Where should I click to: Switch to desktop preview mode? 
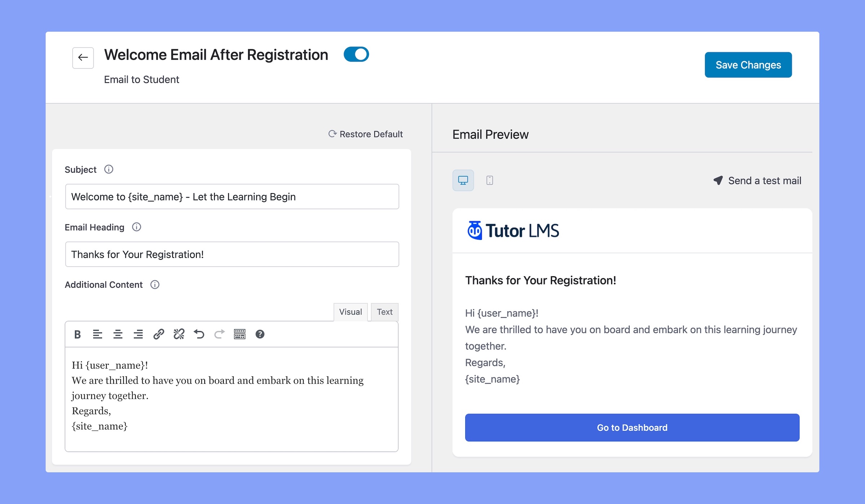(463, 180)
